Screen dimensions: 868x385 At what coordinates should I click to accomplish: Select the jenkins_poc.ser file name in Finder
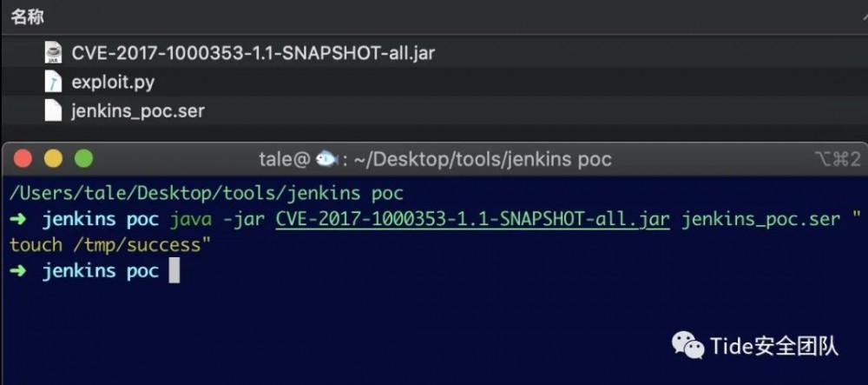138,111
